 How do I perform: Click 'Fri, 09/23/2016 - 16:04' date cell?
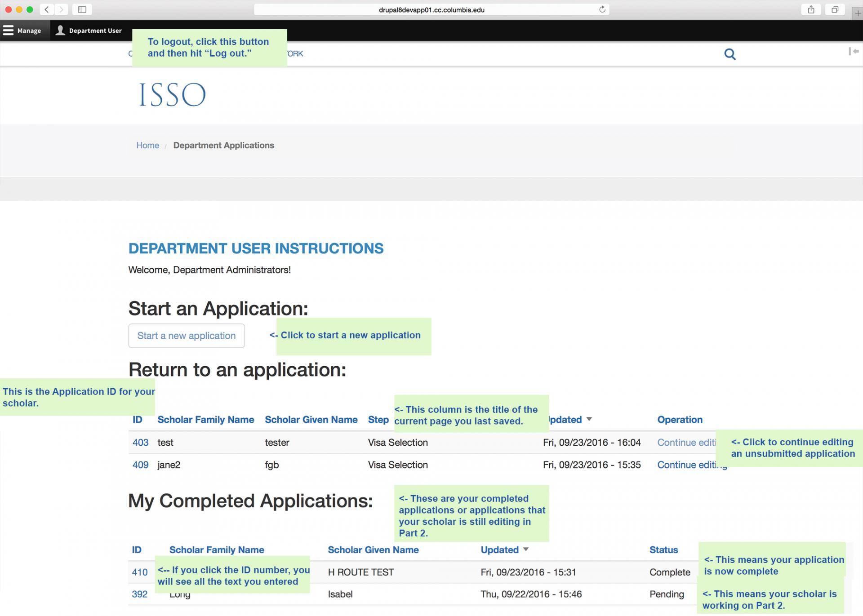pyautogui.click(x=592, y=442)
